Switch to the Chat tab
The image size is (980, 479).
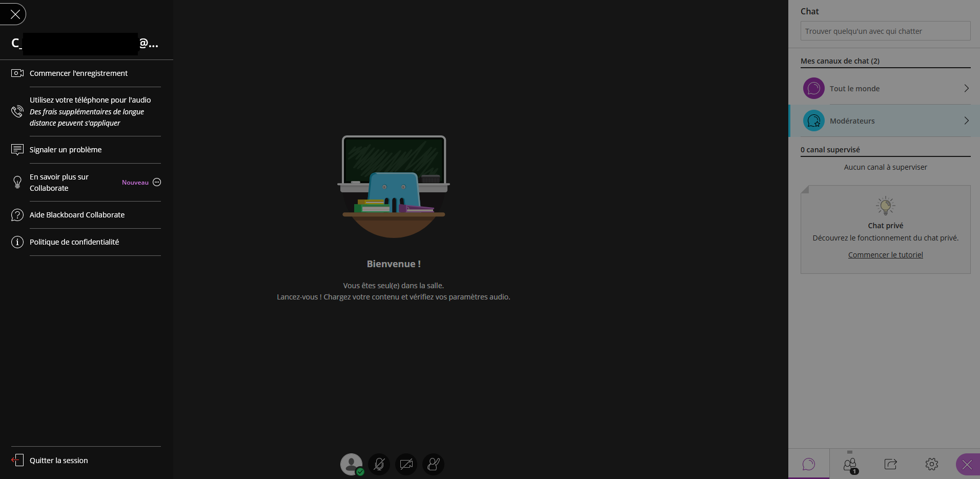pos(809,464)
